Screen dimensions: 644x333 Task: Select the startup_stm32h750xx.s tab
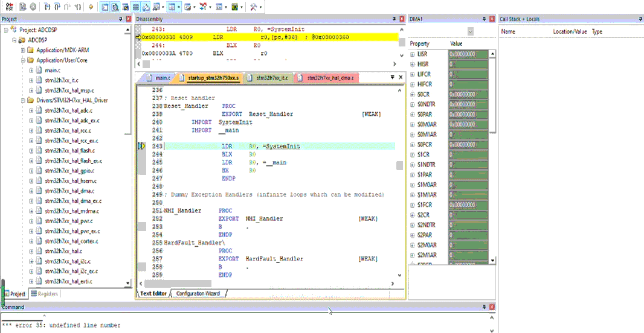210,77
